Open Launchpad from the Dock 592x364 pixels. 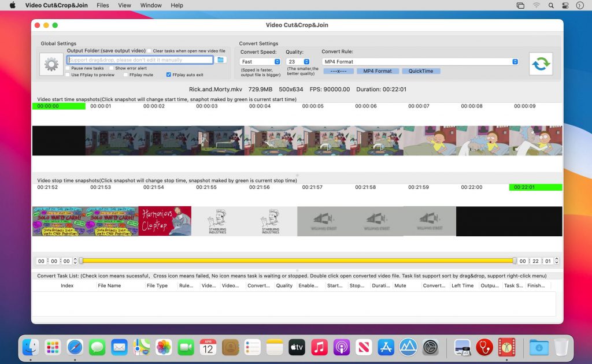click(x=53, y=347)
